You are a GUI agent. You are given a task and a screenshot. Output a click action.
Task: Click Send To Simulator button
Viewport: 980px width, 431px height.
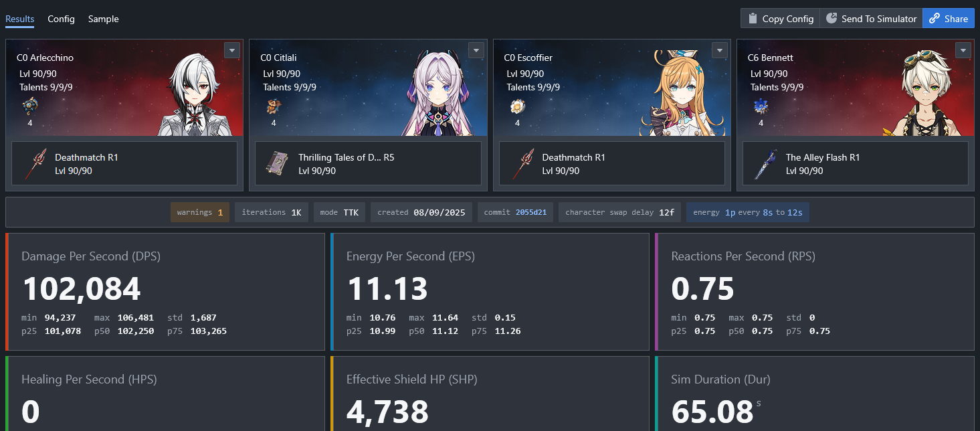(871, 19)
